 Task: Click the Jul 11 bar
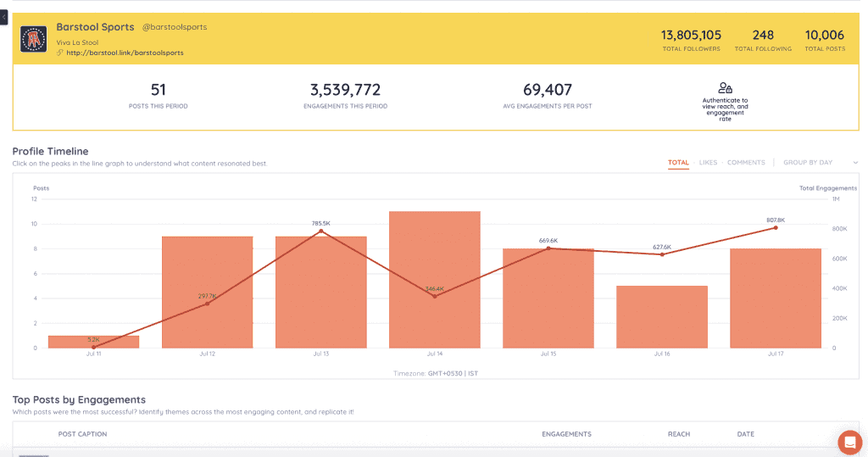[93, 342]
